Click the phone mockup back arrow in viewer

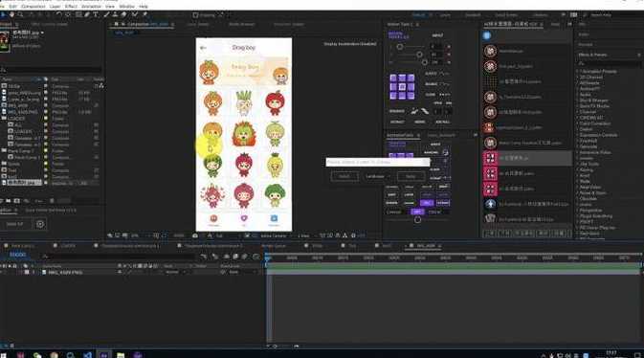pos(203,48)
